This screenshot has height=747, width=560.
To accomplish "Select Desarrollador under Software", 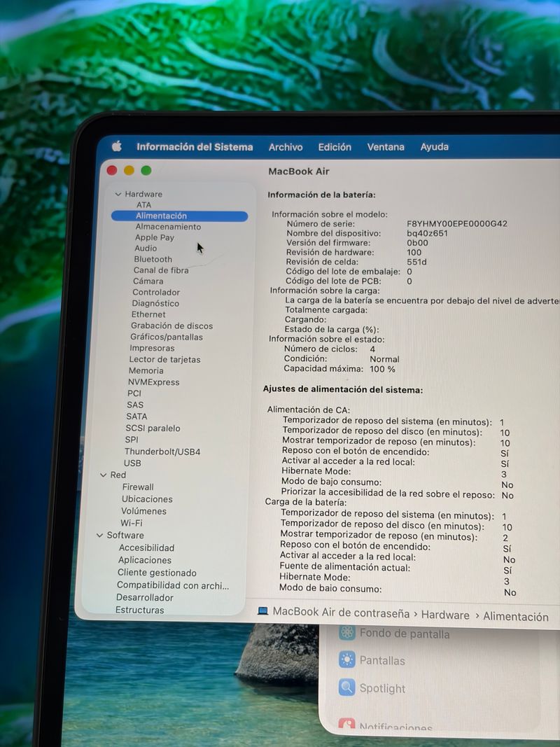I will tap(145, 597).
